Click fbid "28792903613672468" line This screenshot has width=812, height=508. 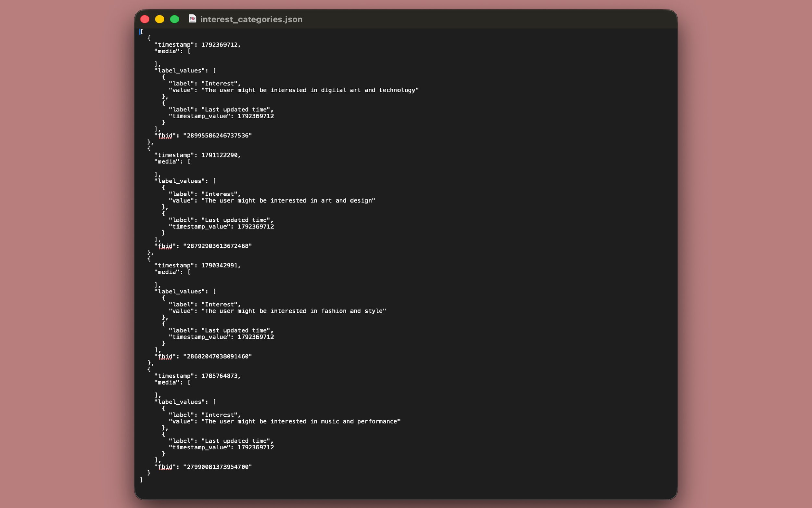[x=203, y=246]
